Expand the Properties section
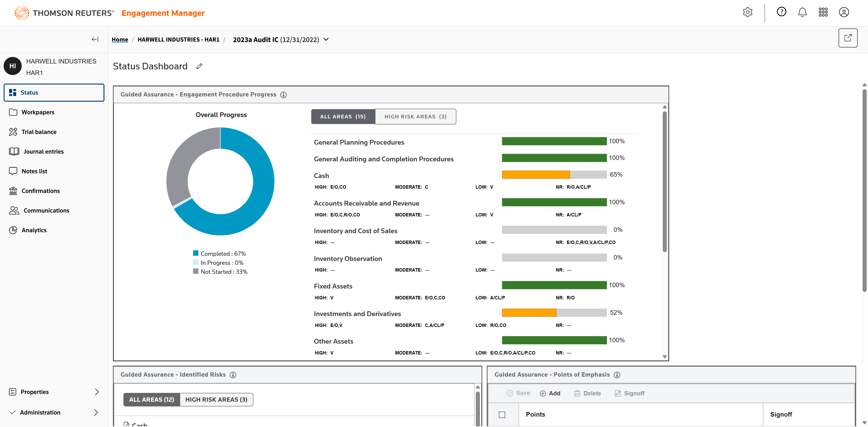 pos(97,392)
